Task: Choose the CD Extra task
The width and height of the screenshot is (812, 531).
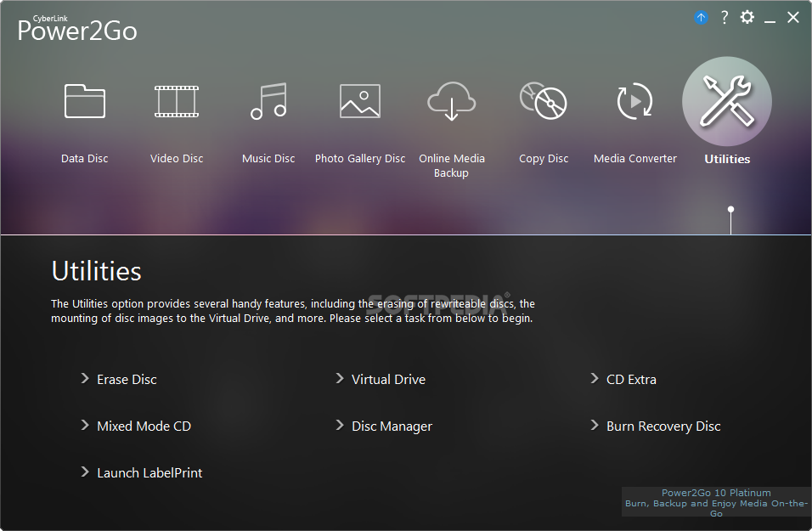Action: [x=631, y=380]
